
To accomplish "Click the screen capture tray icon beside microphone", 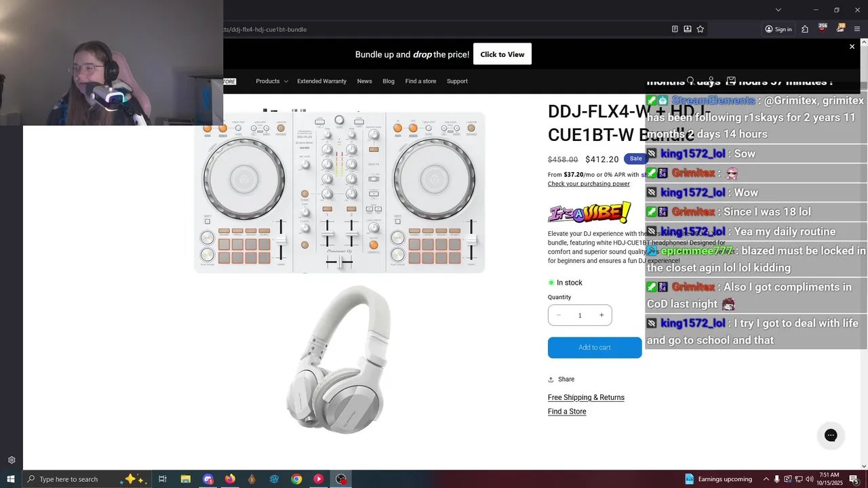I will [788, 479].
